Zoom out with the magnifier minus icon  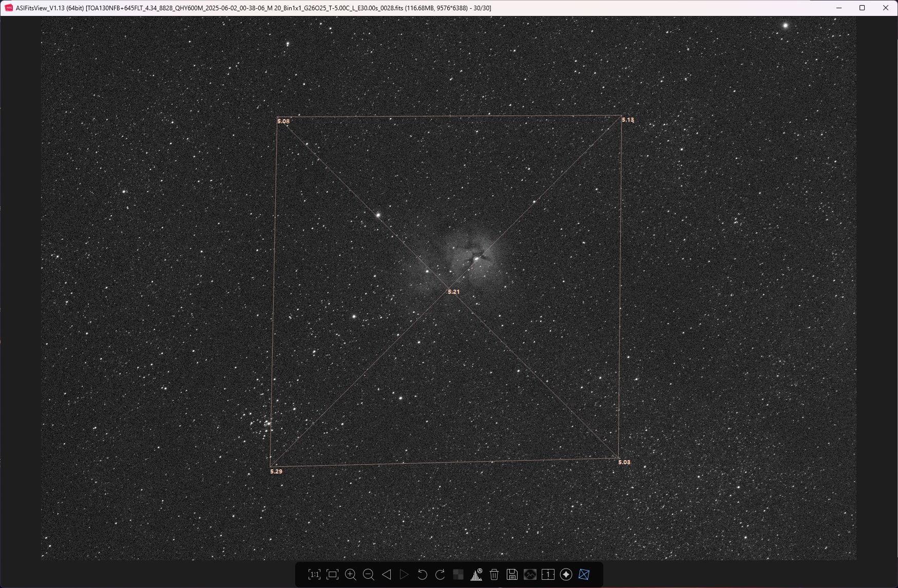[369, 575]
